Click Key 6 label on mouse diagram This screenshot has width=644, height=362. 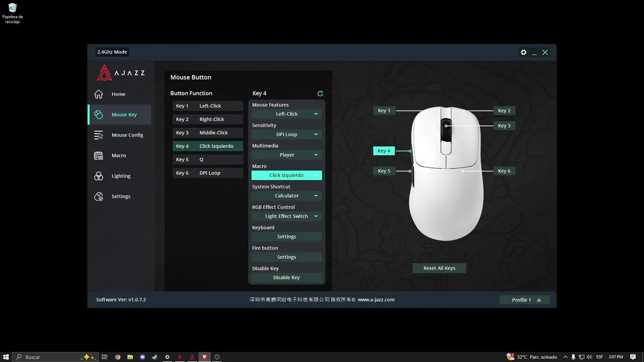(x=504, y=171)
